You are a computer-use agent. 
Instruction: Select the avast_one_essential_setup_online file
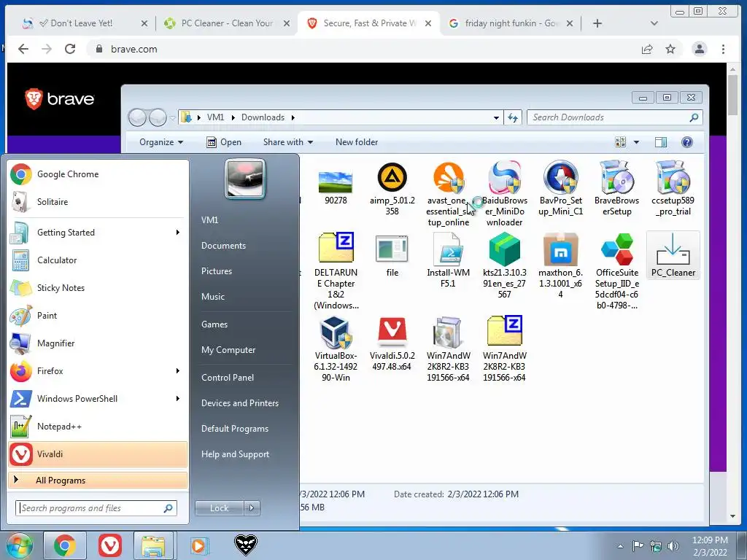point(448,194)
